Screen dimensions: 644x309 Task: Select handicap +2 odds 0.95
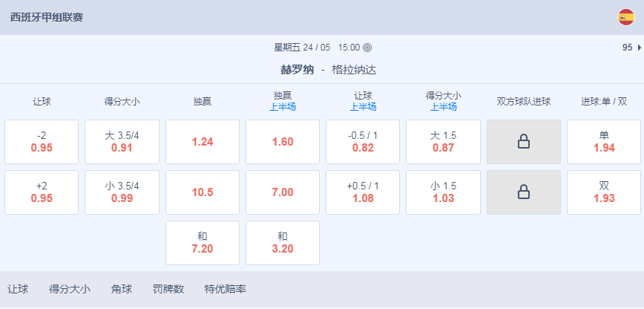(x=42, y=192)
